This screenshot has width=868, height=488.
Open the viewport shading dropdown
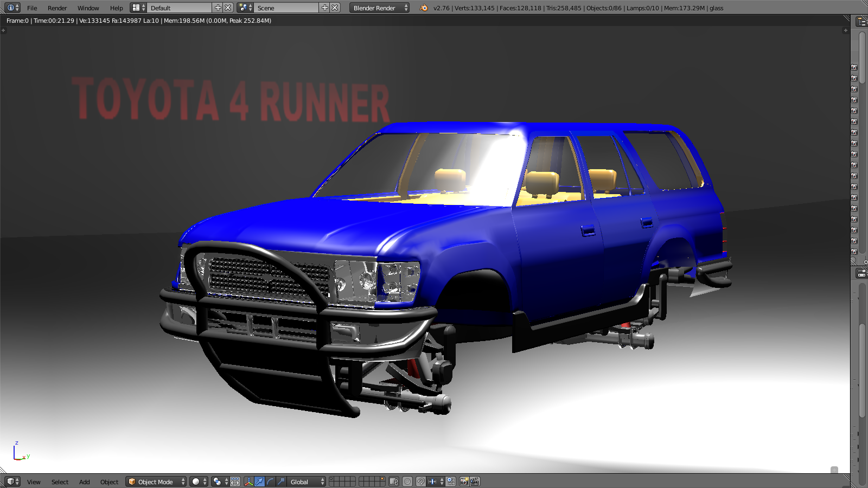point(199,481)
